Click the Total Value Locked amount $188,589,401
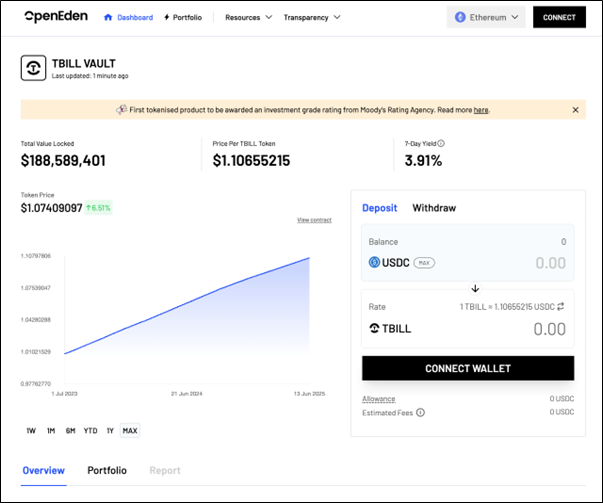The image size is (603, 503). (63, 160)
